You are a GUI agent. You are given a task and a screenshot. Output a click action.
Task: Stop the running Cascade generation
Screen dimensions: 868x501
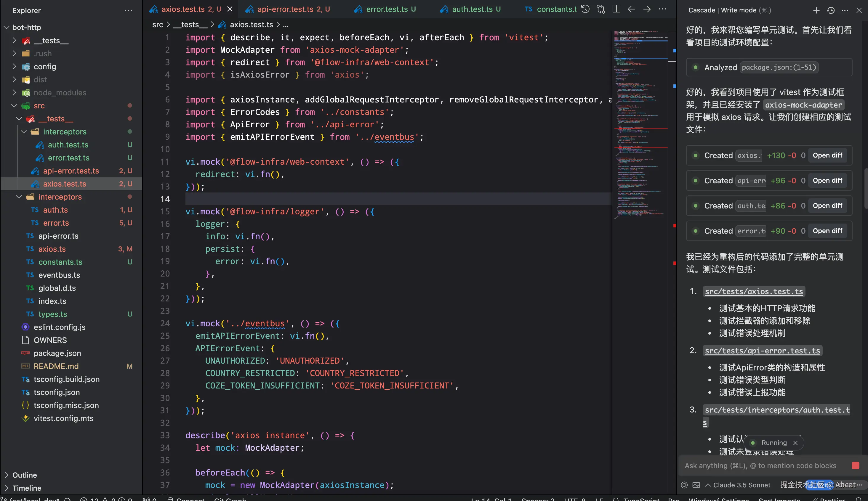pos(855,465)
